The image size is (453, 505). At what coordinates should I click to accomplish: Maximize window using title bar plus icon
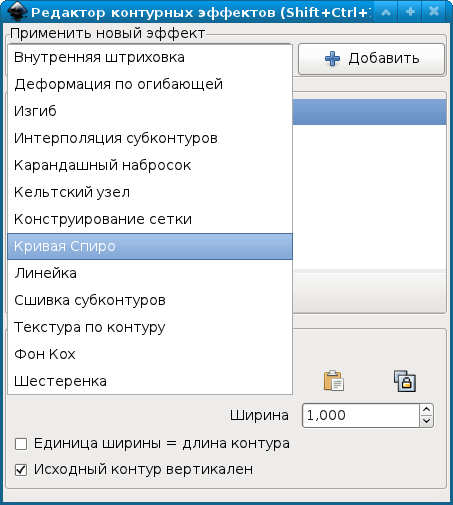[410, 12]
